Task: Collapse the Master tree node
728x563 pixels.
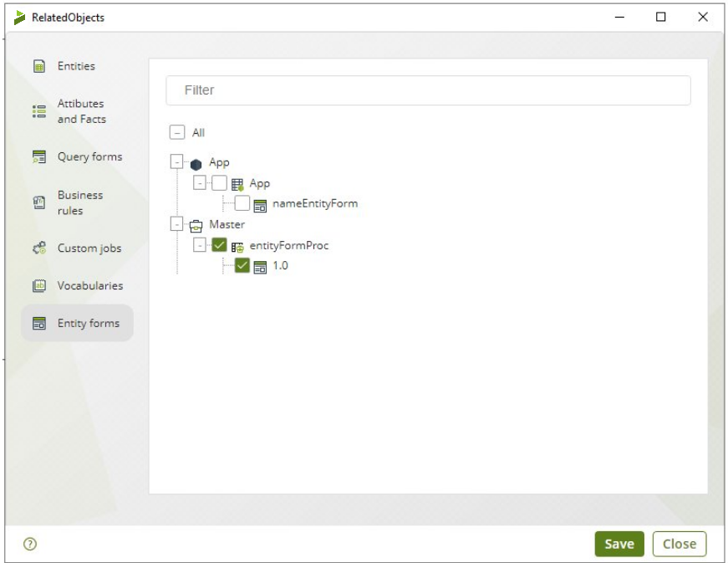Action: (x=176, y=224)
